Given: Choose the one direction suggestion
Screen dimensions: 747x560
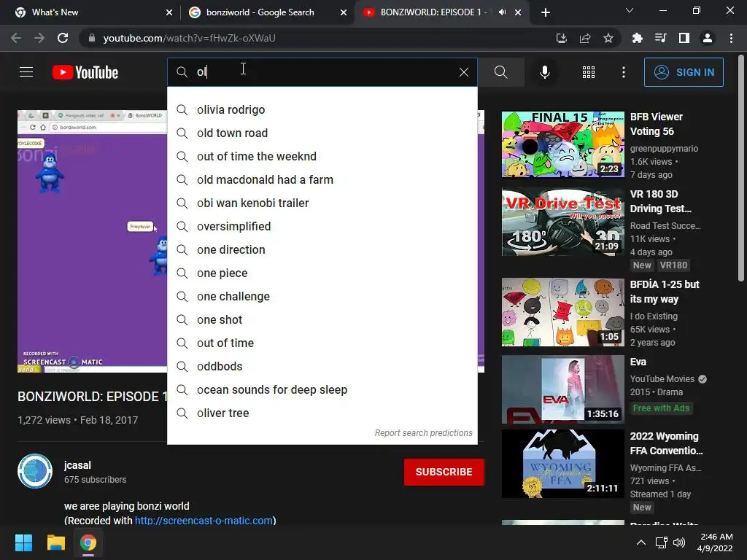Looking at the screenshot, I should click(x=322, y=249).
